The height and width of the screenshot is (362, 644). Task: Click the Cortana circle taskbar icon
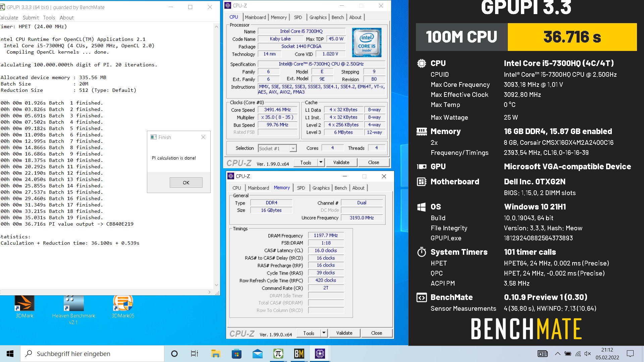(174, 354)
